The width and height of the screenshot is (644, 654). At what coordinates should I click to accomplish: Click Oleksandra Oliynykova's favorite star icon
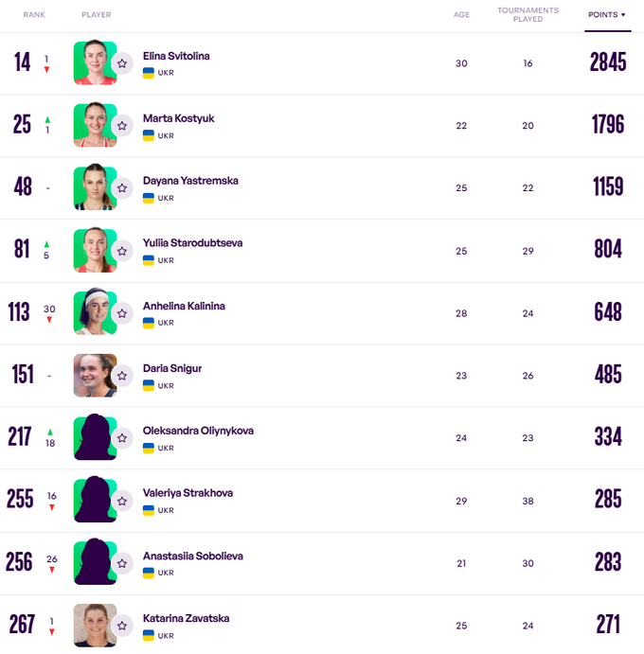tap(122, 438)
